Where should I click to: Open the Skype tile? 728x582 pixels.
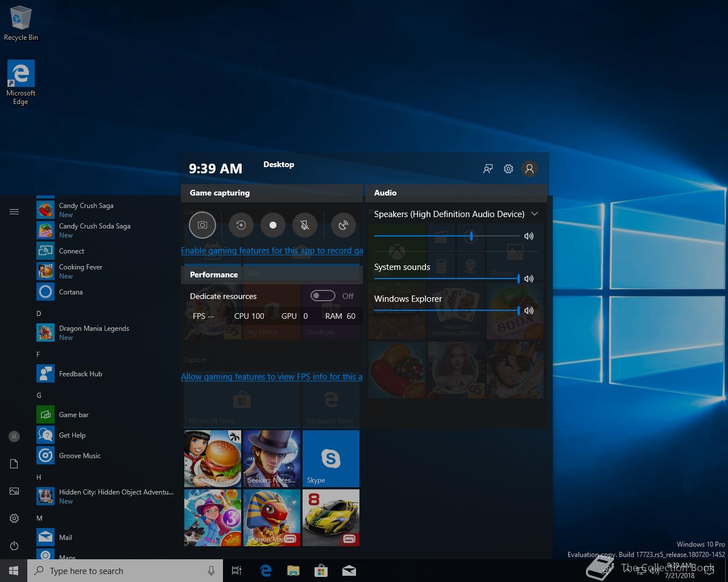331,459
